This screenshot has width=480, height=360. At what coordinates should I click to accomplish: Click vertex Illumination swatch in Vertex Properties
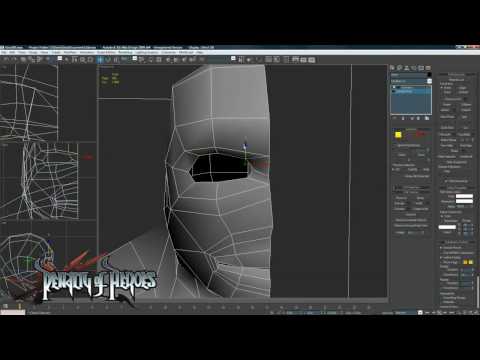click(x=464, y=201)
